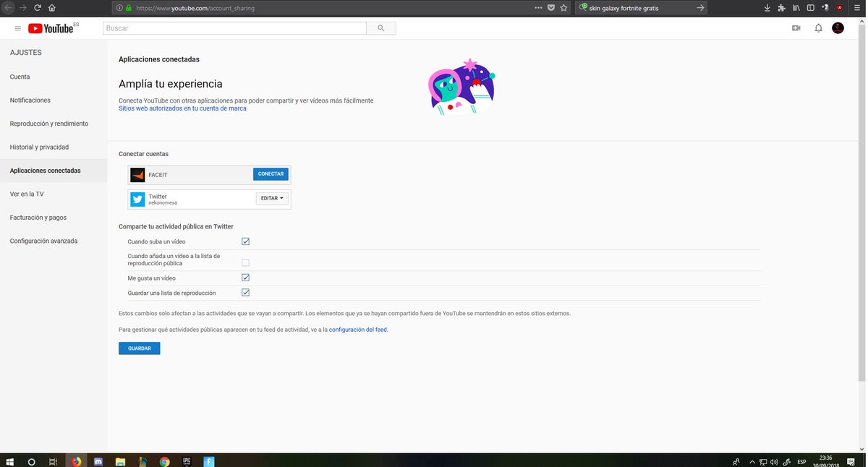868x467 pixels.
Task: Launch Epic Games from the taskbar
Action: [186, 461]
